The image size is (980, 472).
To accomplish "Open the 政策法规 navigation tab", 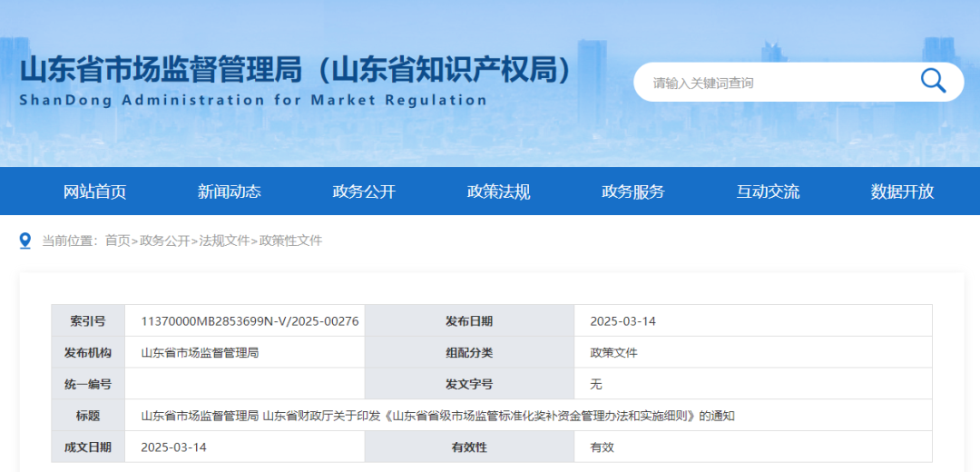I will [498, 192].
